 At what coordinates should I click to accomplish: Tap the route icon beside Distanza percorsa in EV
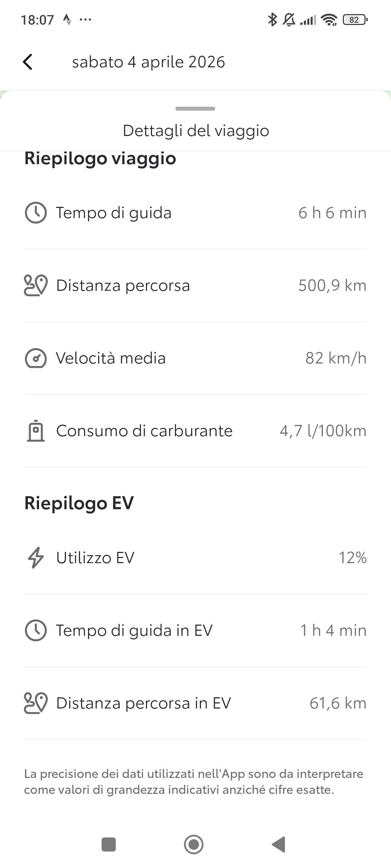(x=35, y=703)
